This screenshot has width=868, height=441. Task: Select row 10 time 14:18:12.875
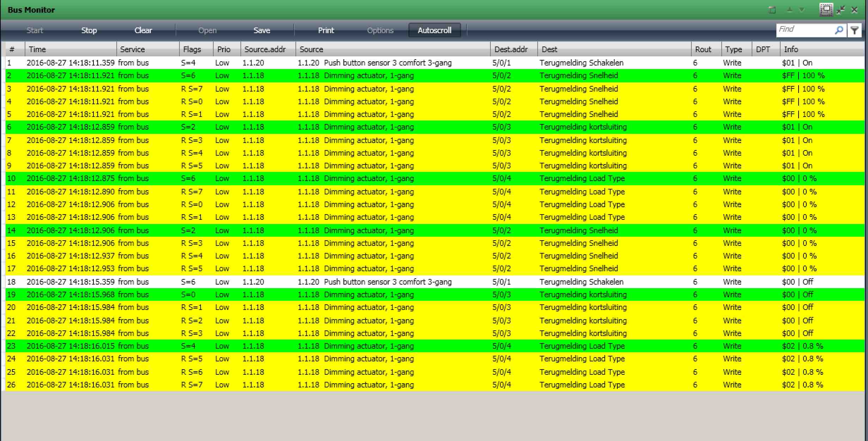tap(71, 178)
